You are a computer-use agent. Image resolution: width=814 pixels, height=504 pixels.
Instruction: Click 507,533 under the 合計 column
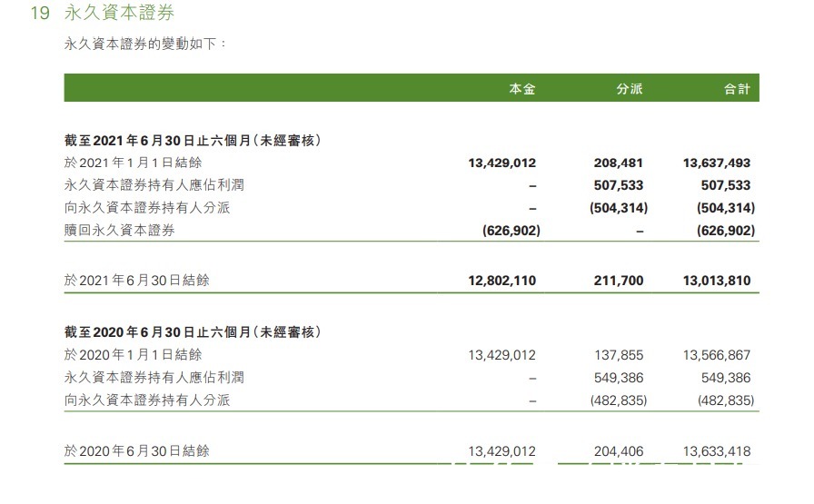point(726,185)
